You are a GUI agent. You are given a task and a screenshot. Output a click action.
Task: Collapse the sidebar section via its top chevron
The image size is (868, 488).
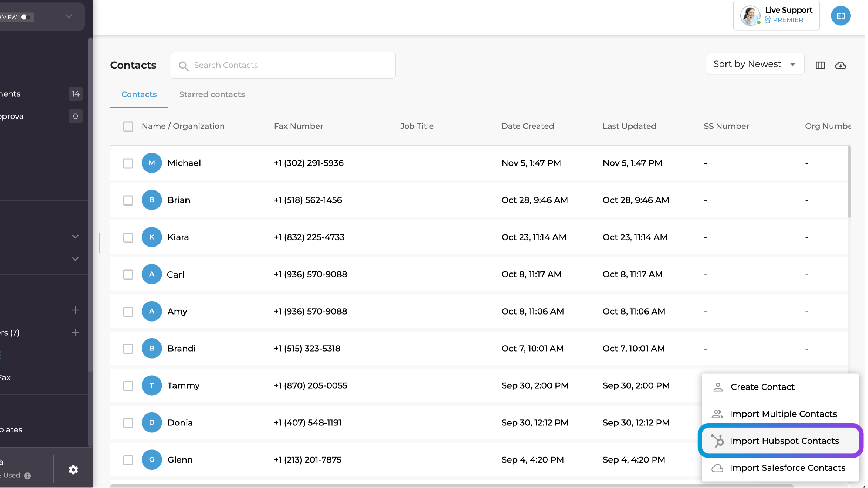[75, 236]
